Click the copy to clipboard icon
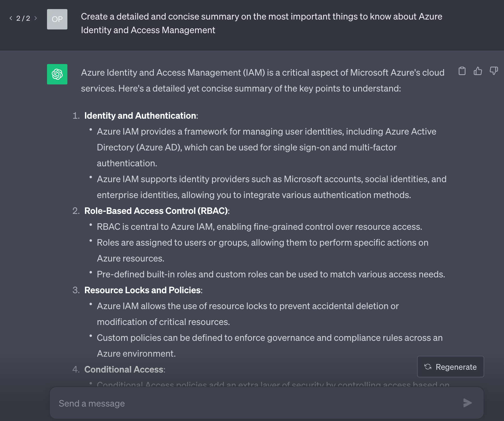The height and width of the screenshot is (421, 504). point(462,71)
